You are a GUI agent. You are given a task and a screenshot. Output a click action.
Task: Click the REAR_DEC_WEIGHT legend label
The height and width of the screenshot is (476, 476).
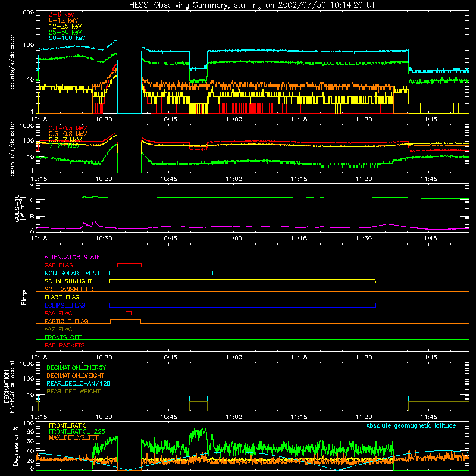tap(73, 392)
